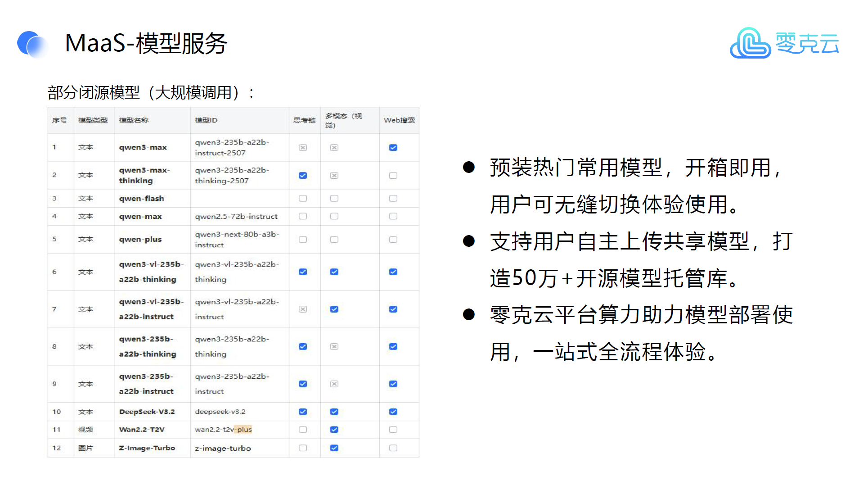Uncheck 多模态 checkbox for DeepSeek-V3.2
The width and height of the screenshot is (868, 481).
pos(334,412)
